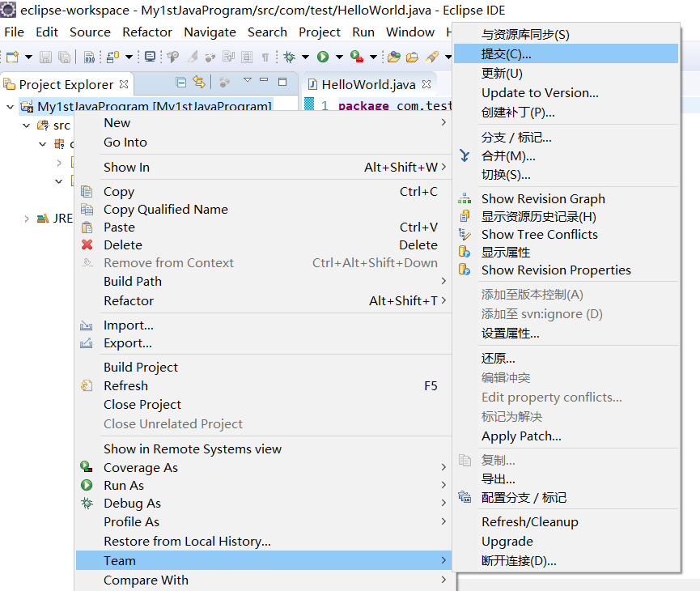Select 显示资源历史记录(H) entry
The width and height of the screenshot is (700, 591).
(566, 217)
